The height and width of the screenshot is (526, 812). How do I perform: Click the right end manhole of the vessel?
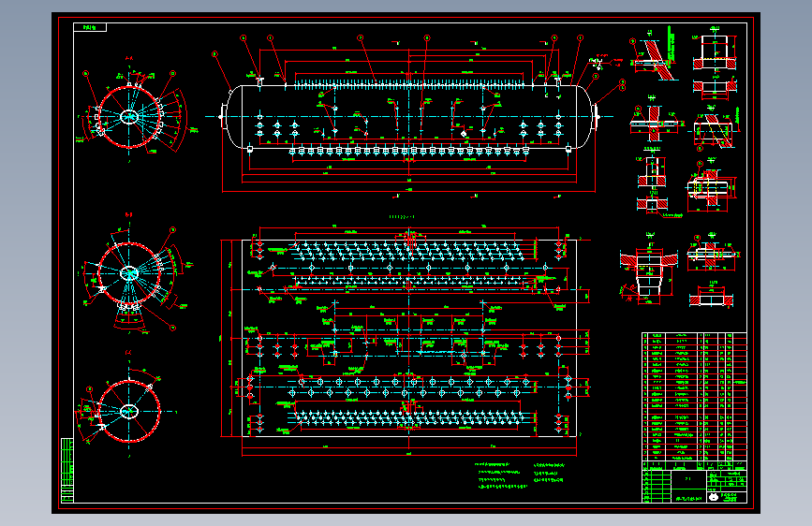tap(595, 116)
